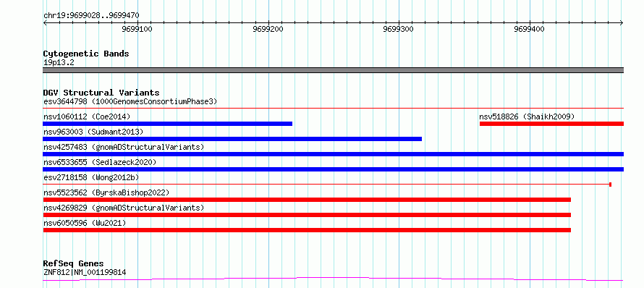Click the blue nsv6533655 variant bar
The width and height of the screenshot is (644, 288).
pos(333,169)
